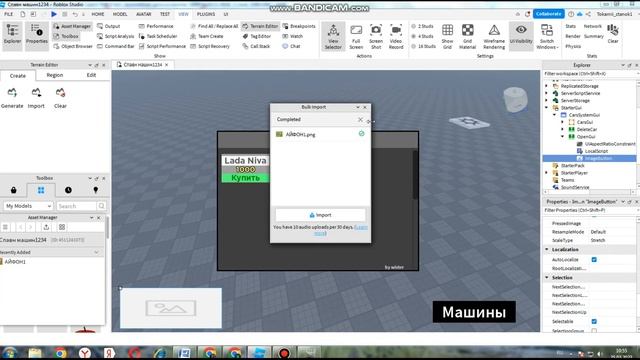Image resolution: width=640 pixels, height=360 pixels.
Task: Select the LocalScript item in Explorer
Action: click(x=596, y=151)
